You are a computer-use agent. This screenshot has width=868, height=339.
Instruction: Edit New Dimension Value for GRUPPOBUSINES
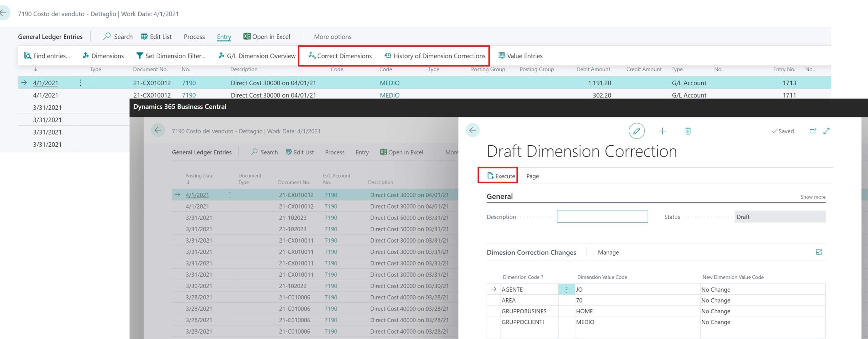[x=763, y=311]
